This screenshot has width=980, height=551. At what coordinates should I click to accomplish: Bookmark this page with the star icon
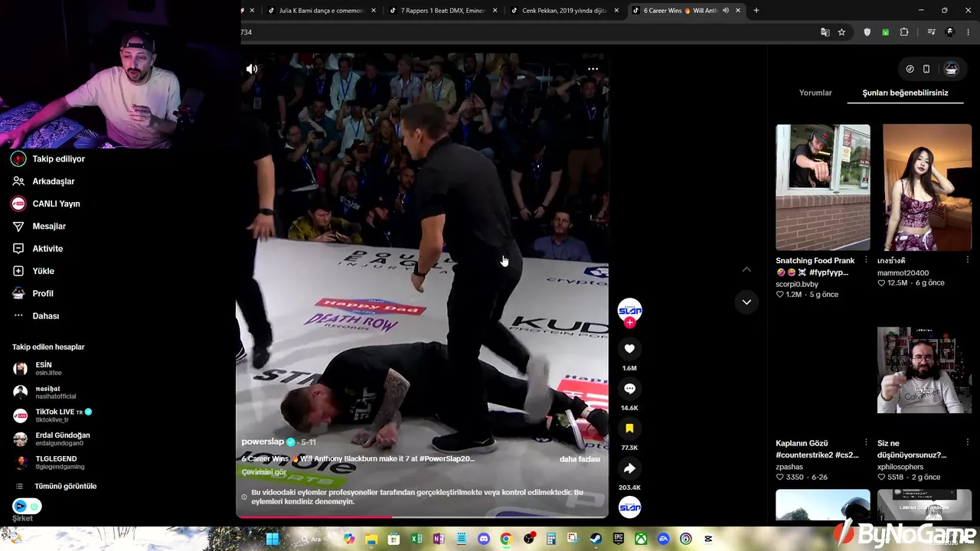[x=841, y=32]
